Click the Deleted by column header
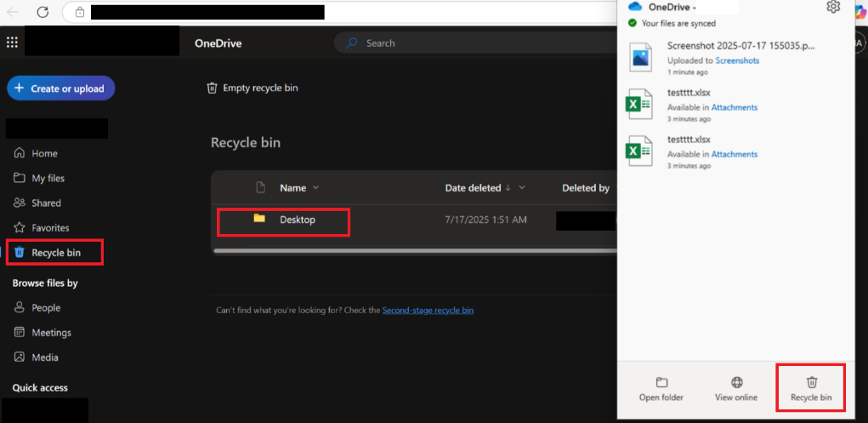This screenshot has width=868, height=423. [586, 188]
